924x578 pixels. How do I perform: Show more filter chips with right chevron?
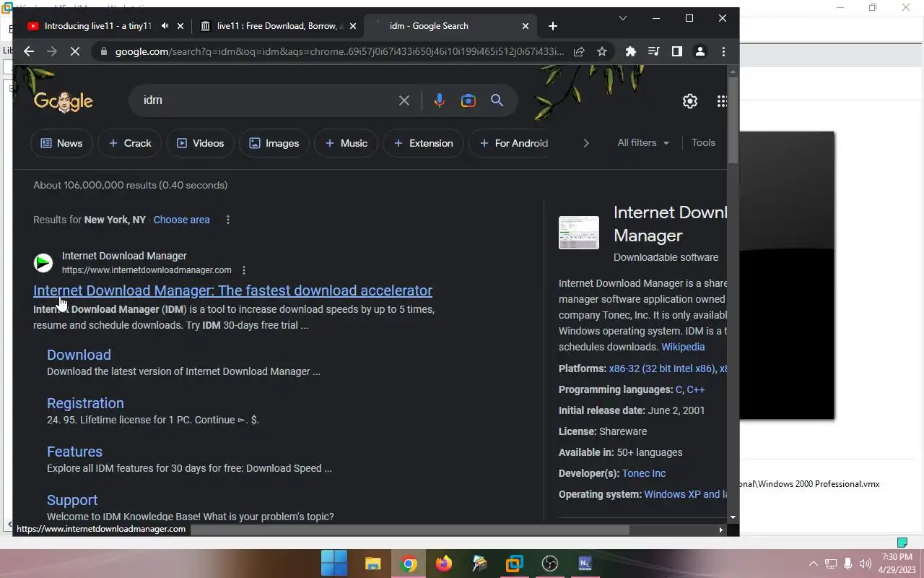point(586,143)
